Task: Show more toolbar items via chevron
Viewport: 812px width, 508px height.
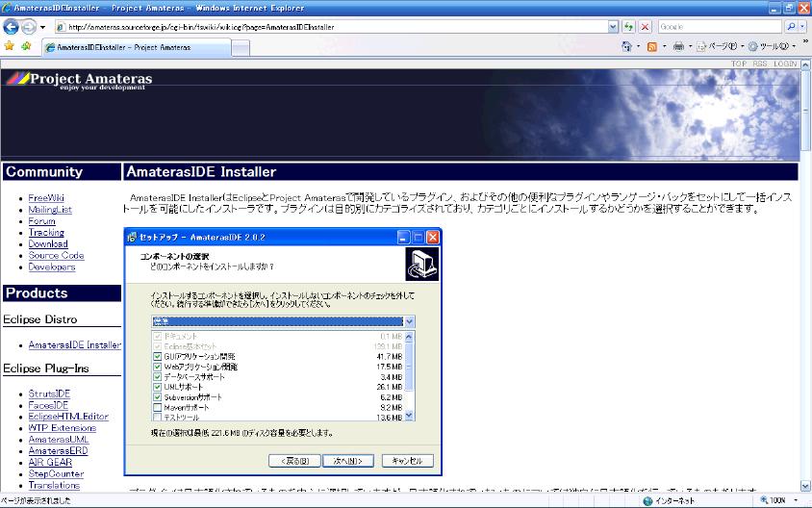Action: (805, 41)
